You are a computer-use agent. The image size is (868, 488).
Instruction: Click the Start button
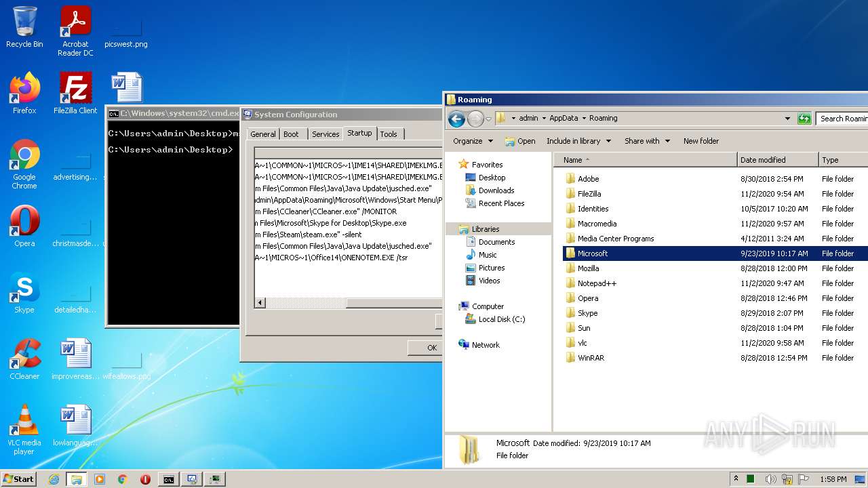pos(19,479)
